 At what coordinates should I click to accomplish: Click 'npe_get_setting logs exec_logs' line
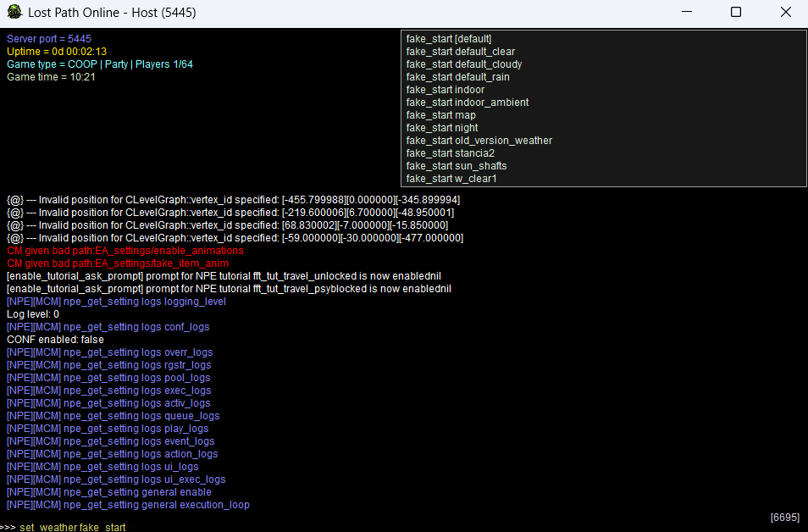(108, 391)
